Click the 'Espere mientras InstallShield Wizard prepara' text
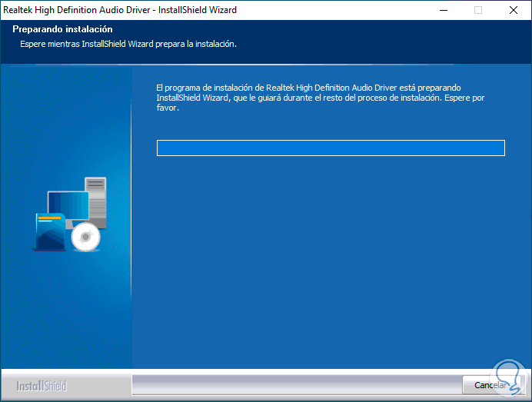 [128, 44]
